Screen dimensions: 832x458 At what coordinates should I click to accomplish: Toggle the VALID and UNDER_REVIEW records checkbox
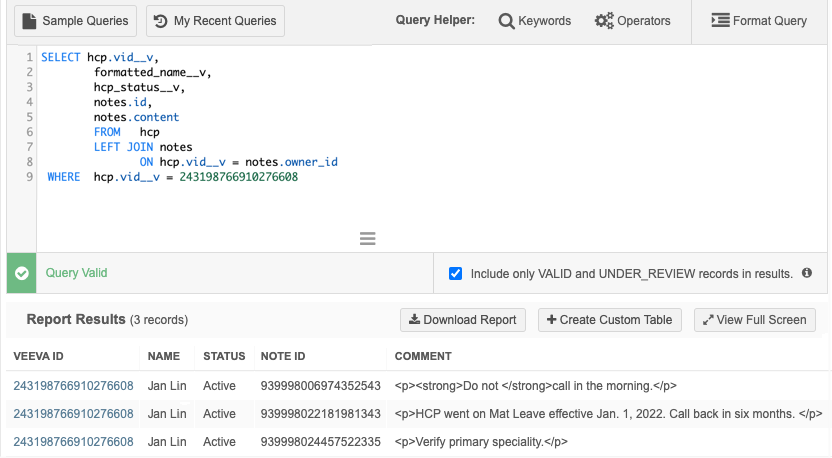tap(456, 273)
